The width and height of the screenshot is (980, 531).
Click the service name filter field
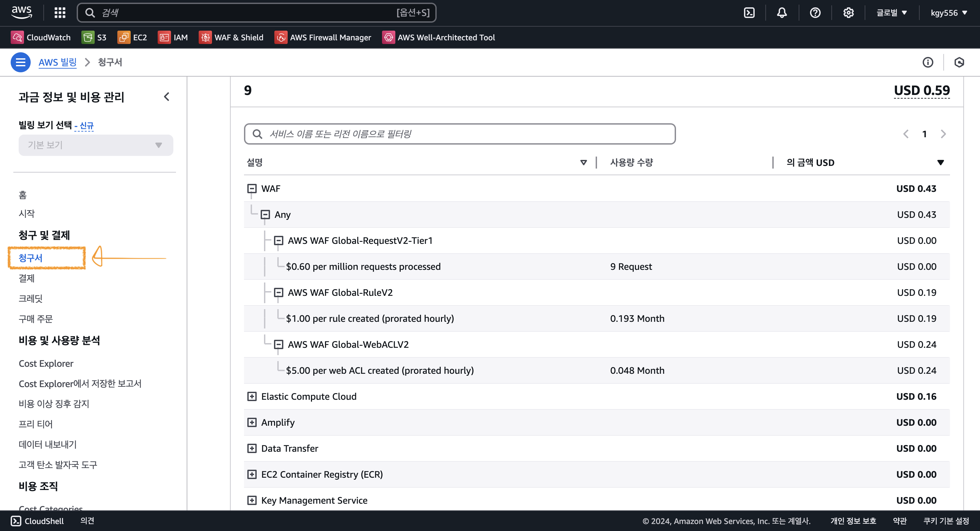point(460,134)
